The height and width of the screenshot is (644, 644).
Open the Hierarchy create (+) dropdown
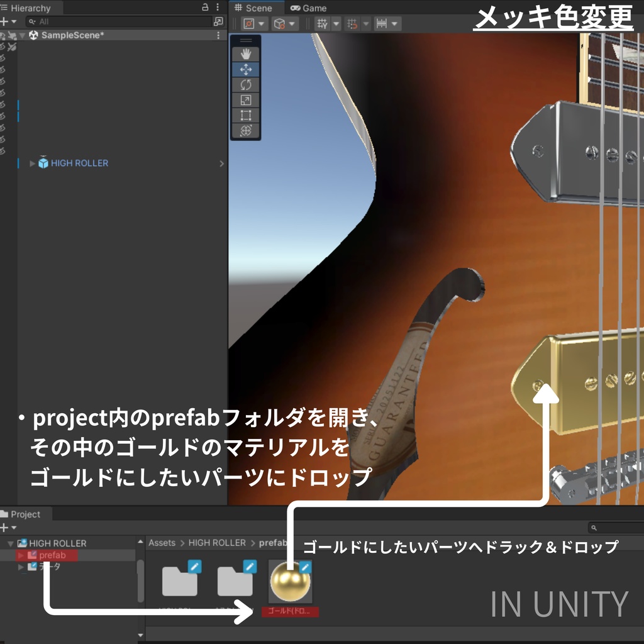pyautogui.click(x=8, y=21)
